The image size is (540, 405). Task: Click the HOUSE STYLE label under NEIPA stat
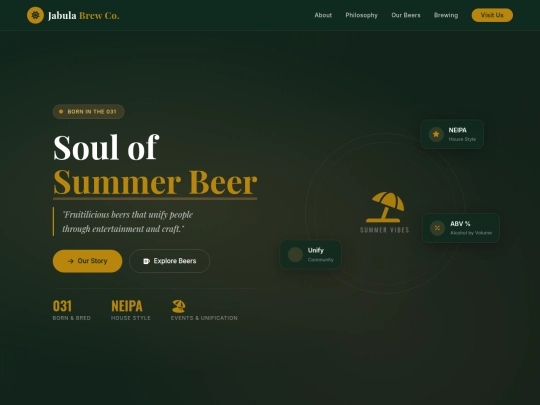[x=131, y=318]
